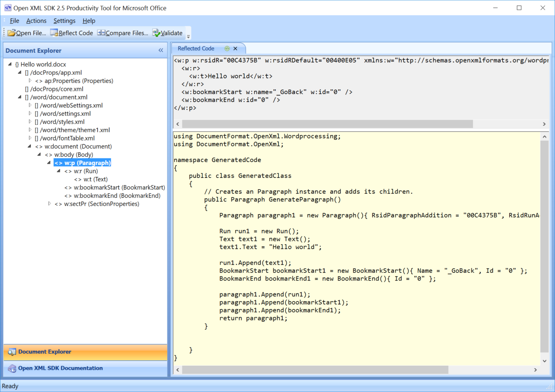Click the Document Explorer button at the bottom
This screenshot has height=392, width=555.
pos(45,352)
